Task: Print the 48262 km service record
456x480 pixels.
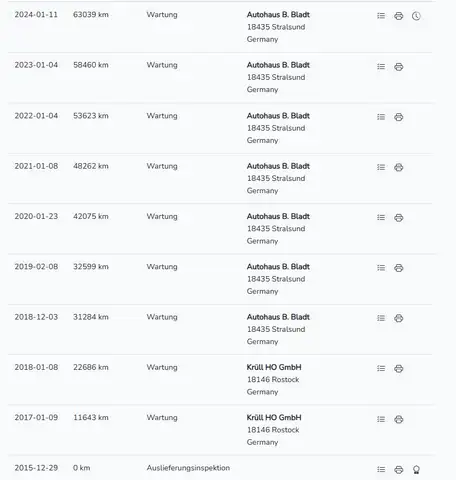Action: pyautogui.click(x=399, y=167)
